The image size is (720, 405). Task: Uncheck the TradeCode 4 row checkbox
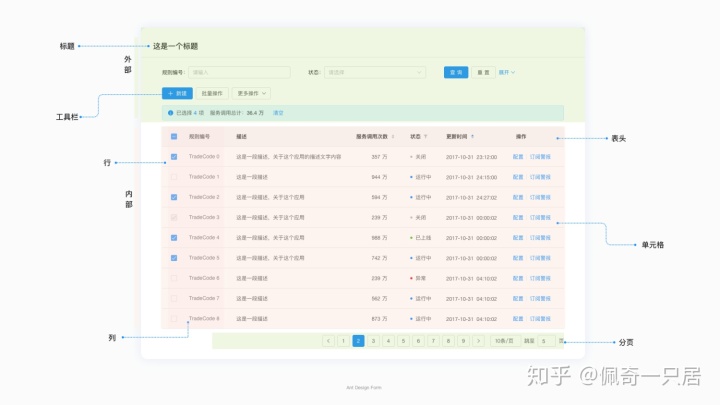pyautogui.click(x=174, y=237)
